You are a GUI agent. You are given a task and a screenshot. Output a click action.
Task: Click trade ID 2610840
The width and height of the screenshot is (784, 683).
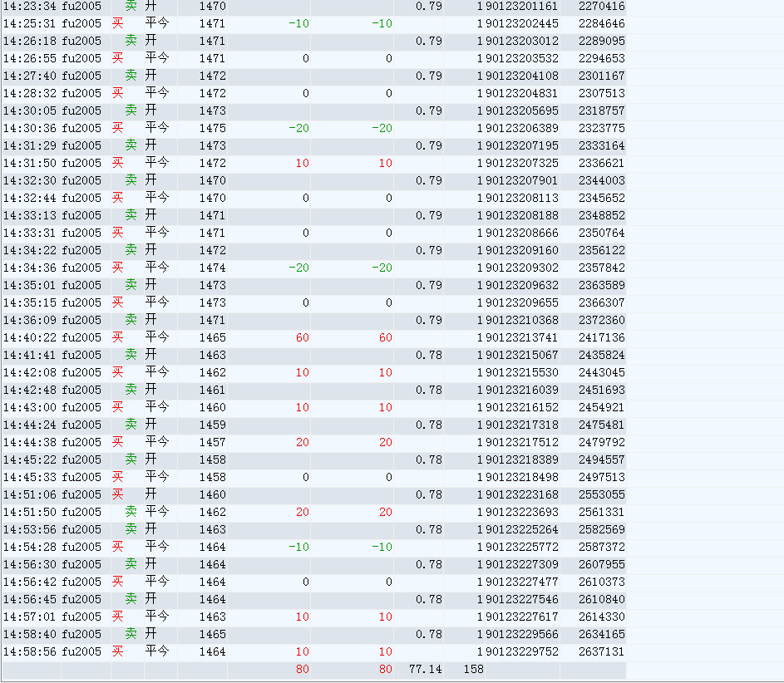click(x=601, y=601)
